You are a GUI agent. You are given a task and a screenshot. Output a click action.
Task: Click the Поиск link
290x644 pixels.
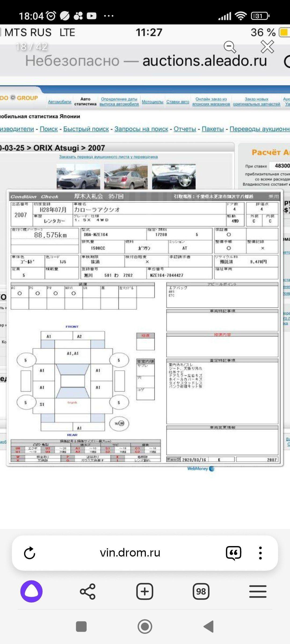pos(49,129)
